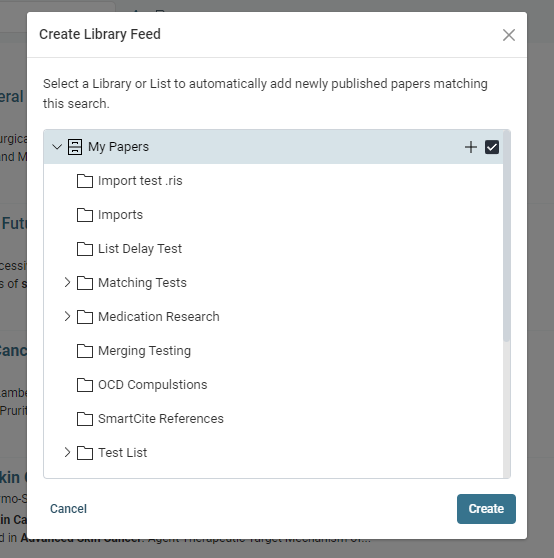Click the SmartCite References folder icon
Viewport: 554px width, 558px height.
tap(85, 419)
